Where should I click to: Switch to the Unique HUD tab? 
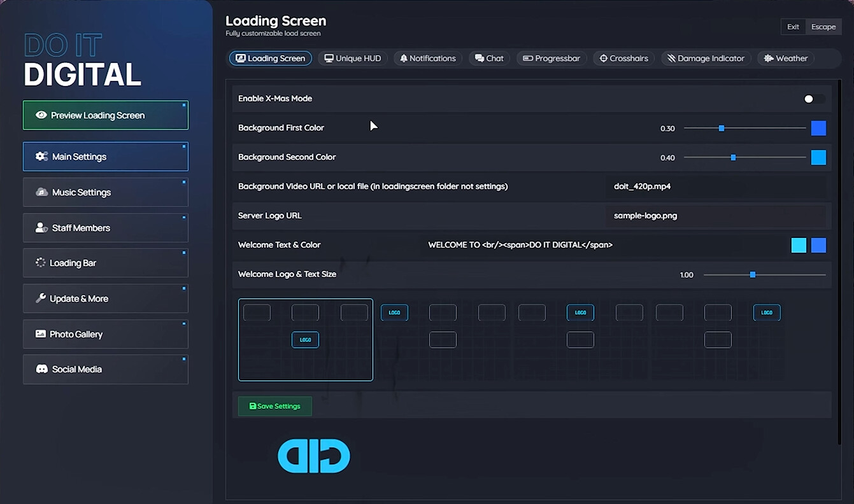[x=353, y=59]
